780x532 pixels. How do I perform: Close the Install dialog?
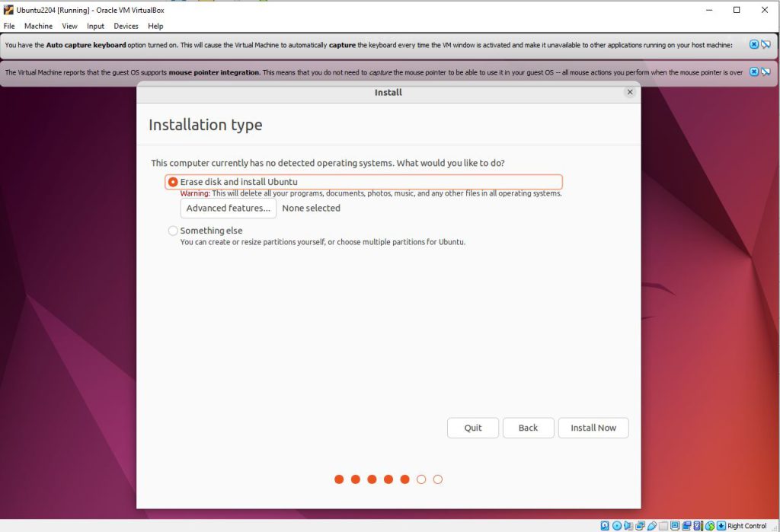tap(630, 92)
